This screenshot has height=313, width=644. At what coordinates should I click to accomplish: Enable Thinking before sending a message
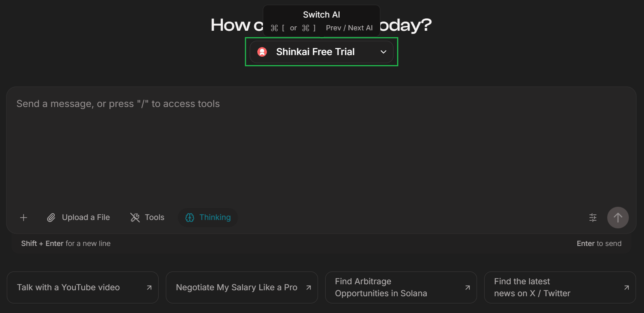(208, 218)
